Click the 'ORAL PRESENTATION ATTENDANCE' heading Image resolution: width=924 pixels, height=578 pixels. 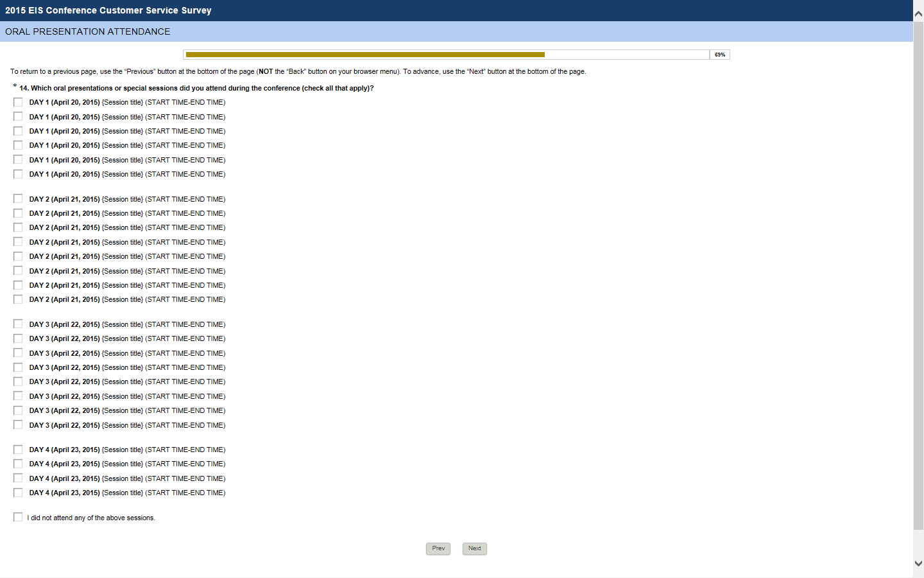[x=88, y=31]
